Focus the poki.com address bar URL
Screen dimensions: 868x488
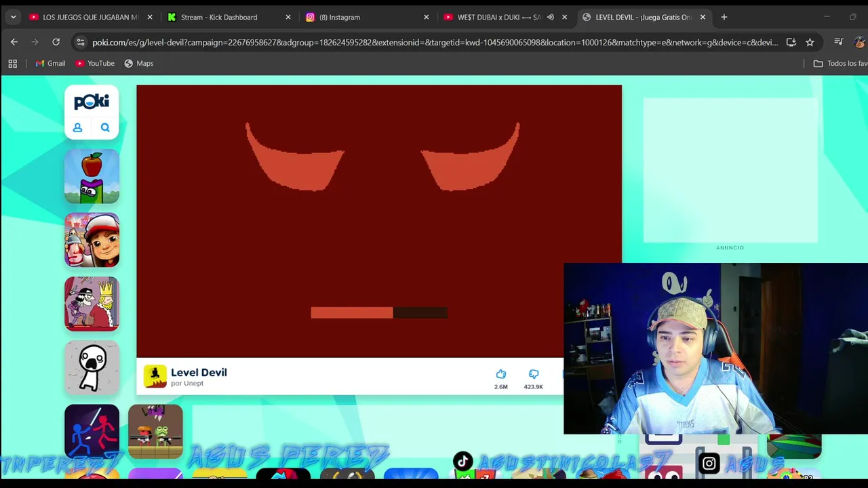(x=435, y=42)
